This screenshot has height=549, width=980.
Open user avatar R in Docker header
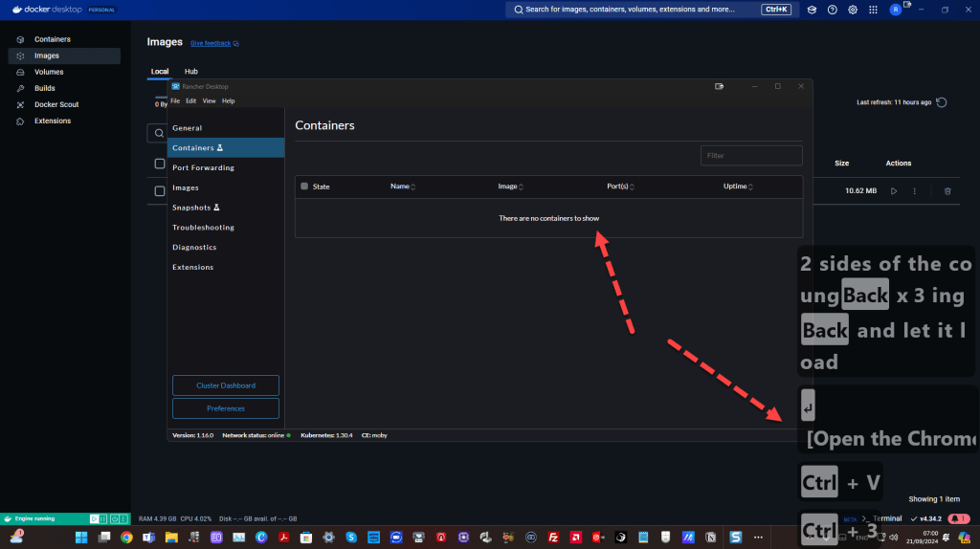point(896,10)
